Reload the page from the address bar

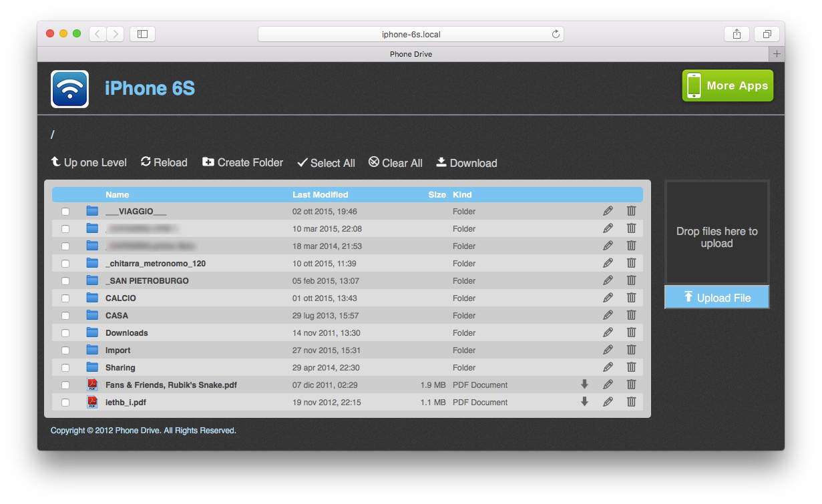point(556,34)
